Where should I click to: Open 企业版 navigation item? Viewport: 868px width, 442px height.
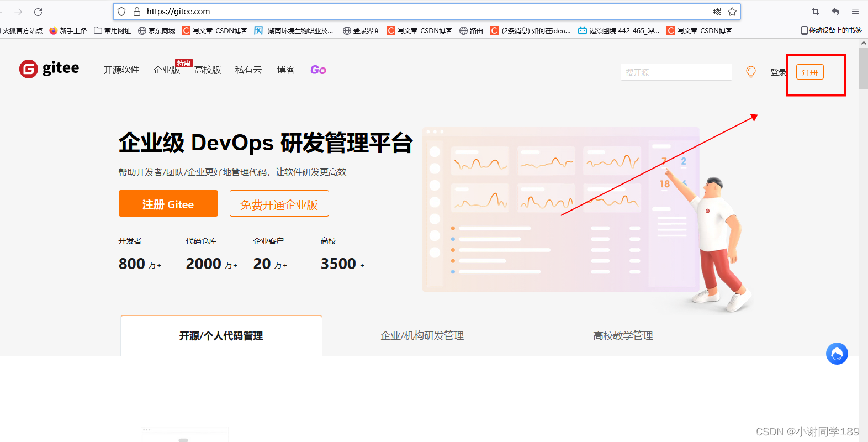click(167, 70)
